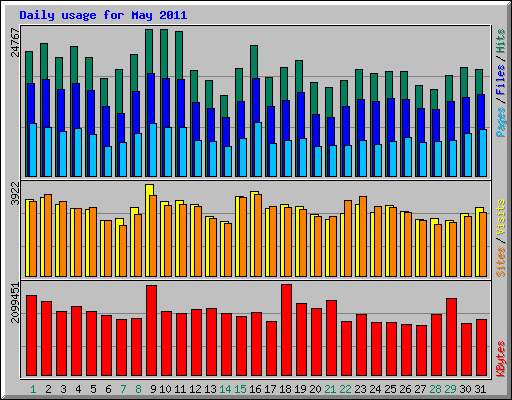Select day 4 on the x-axis
This screenshot has height=400, width=512.
[x=78, y=389]
